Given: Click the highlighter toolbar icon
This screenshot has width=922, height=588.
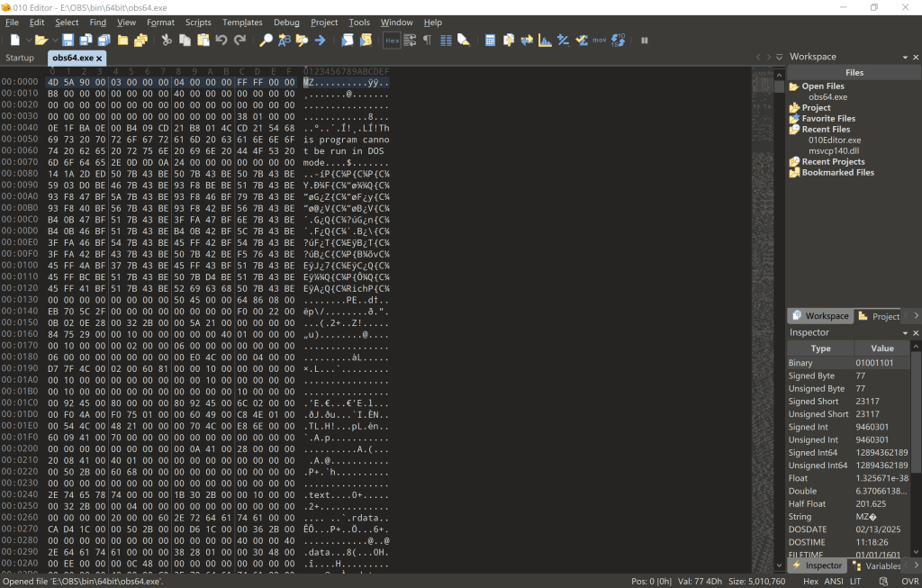Looking at the screenshot, I should [x=464, y=40].
